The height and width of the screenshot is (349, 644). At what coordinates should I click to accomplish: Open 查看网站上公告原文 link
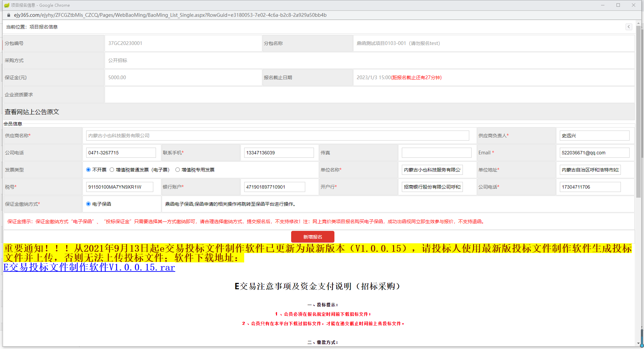coord(32,112)
